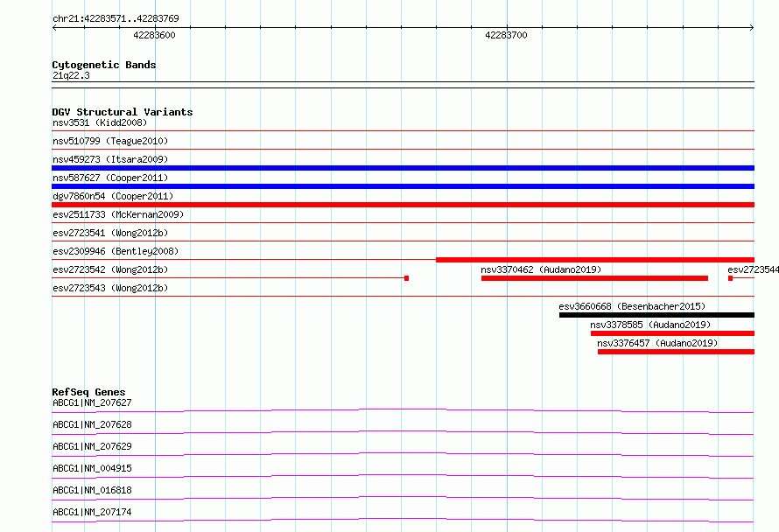
Task: Select the RefSeq Genes track title
Action: pos(88,392)
